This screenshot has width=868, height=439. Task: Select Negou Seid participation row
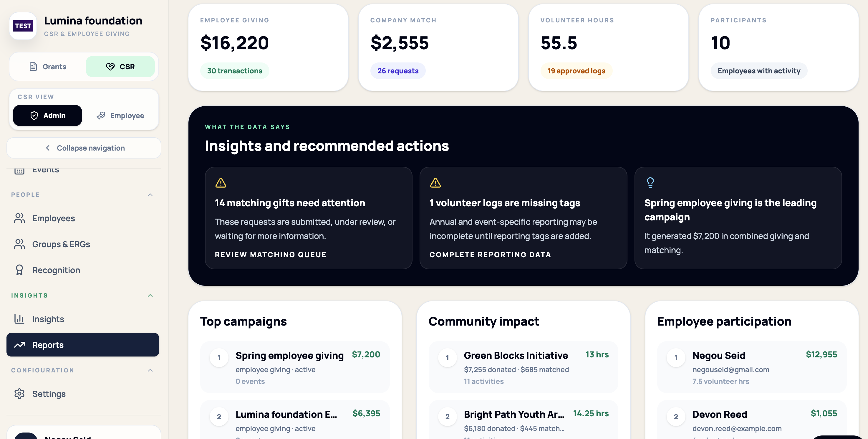[x=752, y=367]
